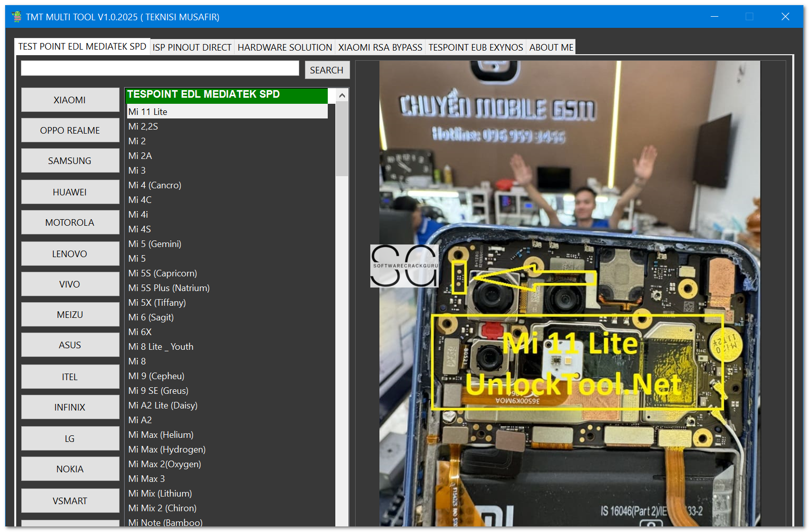Open the LG brand list

pyautogui.click(x=70, y=438)
